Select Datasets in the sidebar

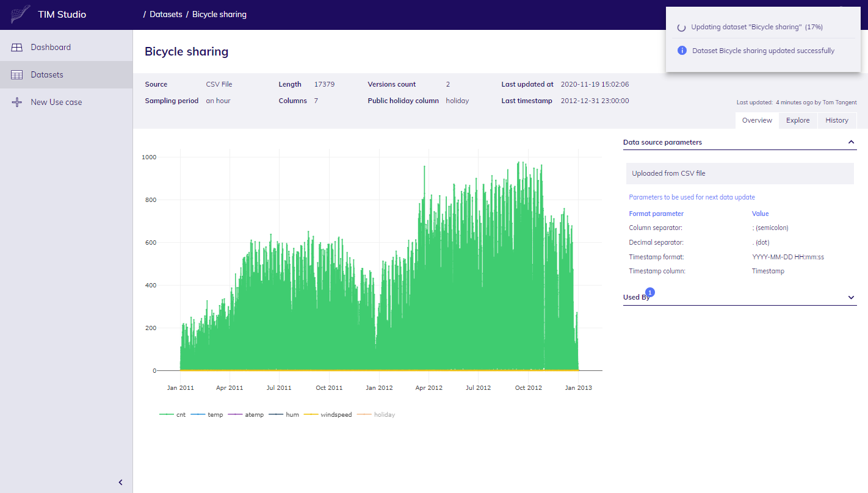pyautogui.click(x=66, y=74)
